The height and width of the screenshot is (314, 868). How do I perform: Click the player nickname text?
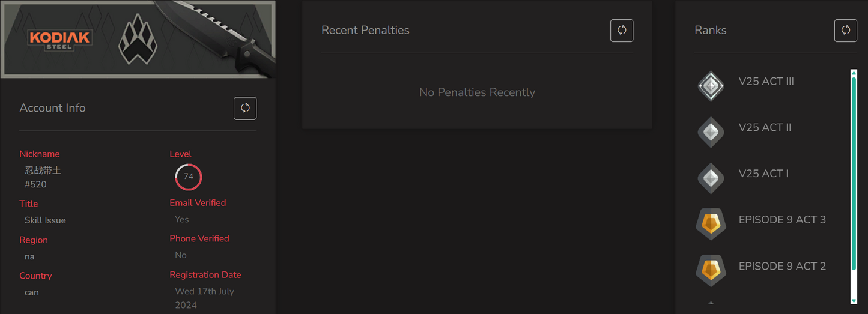(43, 171)
